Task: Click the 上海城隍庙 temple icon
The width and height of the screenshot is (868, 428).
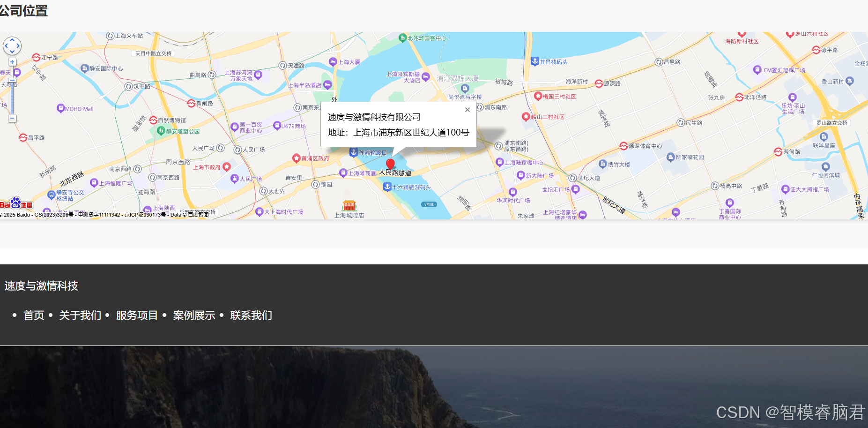Action: [349, 205]
